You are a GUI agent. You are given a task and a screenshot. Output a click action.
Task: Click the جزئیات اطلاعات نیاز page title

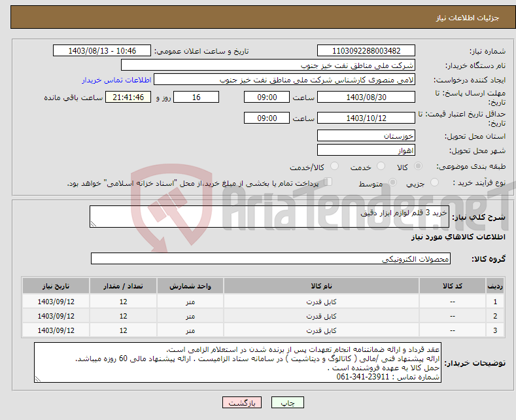coord(468,18)
